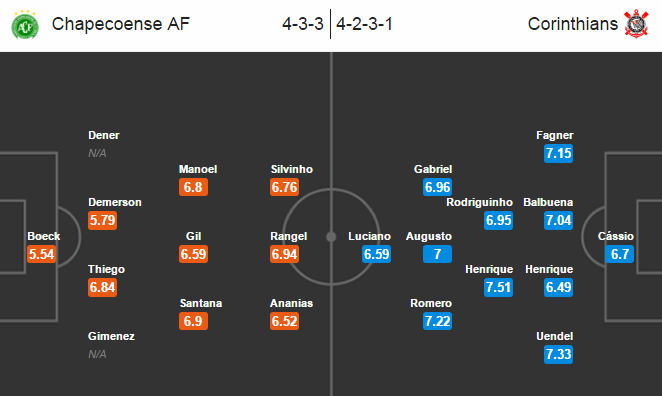
Task: Open the Corinthians team name
Action: pyautogui.click(x=572, y=24)
